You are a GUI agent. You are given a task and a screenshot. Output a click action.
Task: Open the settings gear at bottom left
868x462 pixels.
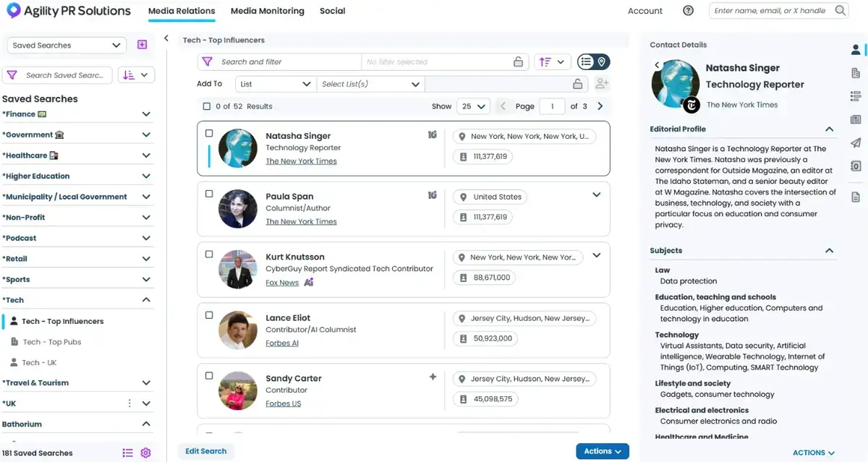click(x=145, y=452)
